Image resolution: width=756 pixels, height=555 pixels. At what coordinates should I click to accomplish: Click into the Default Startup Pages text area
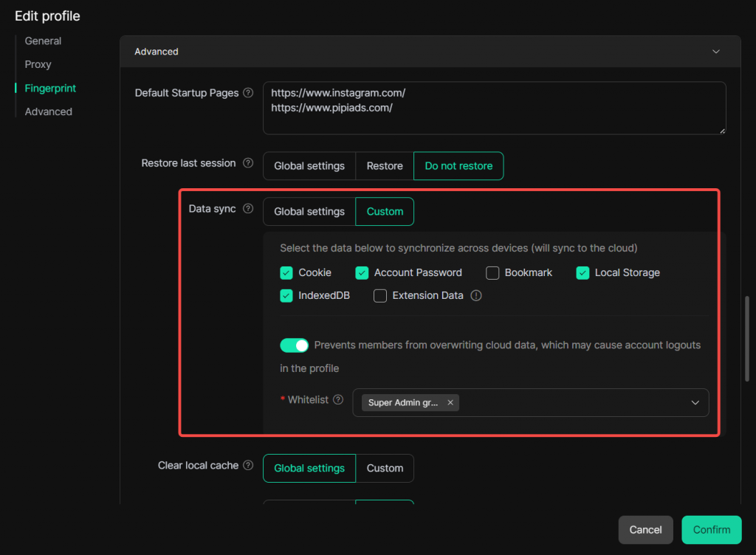point(493,118)
